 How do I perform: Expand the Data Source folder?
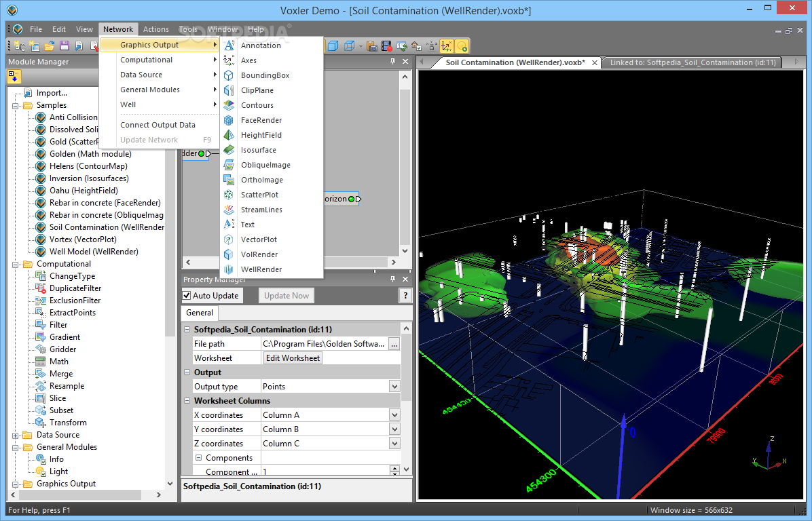coord(15,435)
